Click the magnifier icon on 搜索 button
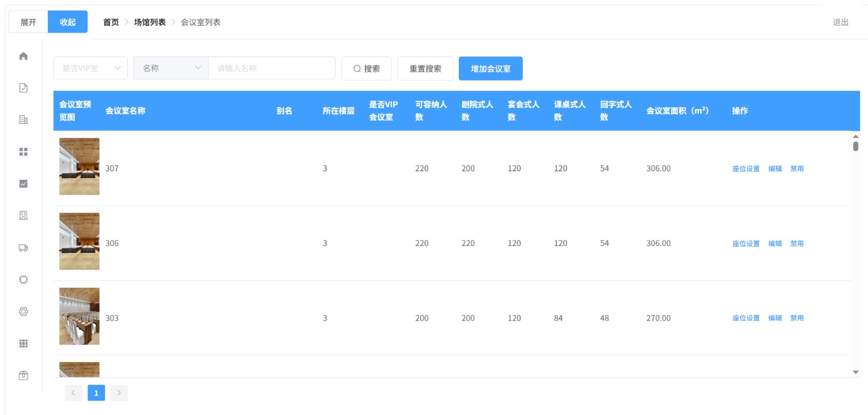The image size is (868, 415). 357,69
